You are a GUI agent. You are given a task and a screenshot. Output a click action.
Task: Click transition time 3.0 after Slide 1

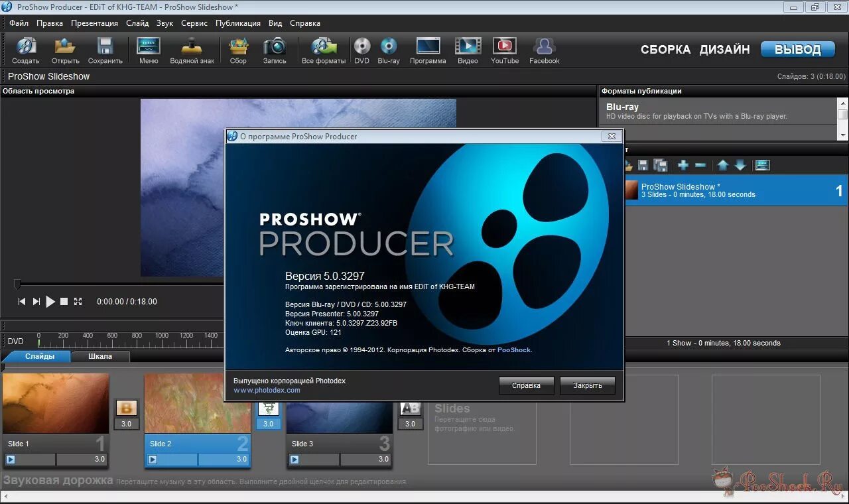pos(126,424)
